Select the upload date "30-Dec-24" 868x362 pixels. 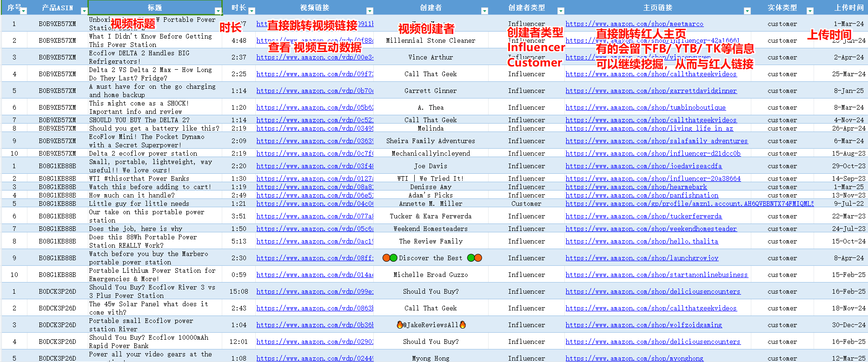[849, 325]
